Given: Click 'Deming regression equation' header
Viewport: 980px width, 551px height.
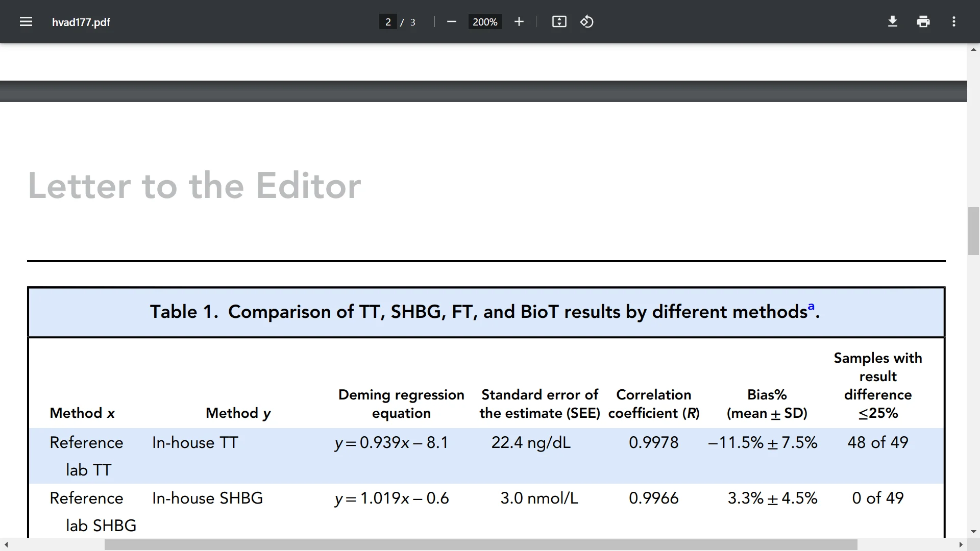Looking at the screenshot, I should click(x=401, y=404).
